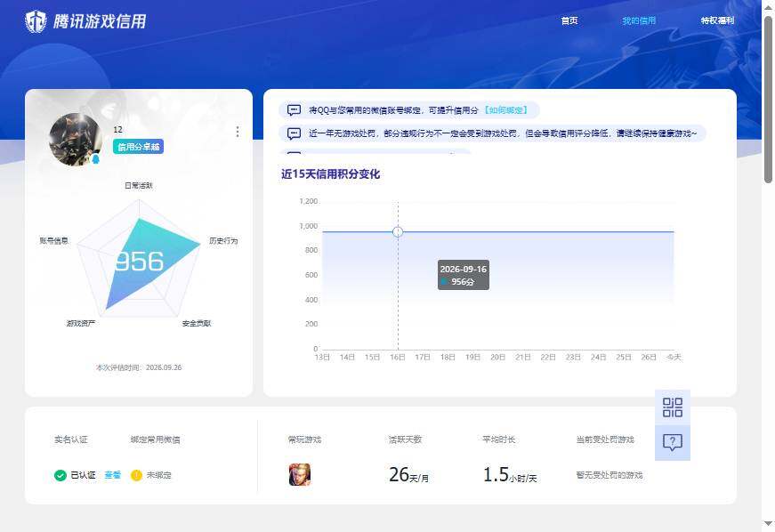Click the 腾讯游戏信用 shield logo
This screenshot has height=532, width=775.
click(x=36, y=21)
